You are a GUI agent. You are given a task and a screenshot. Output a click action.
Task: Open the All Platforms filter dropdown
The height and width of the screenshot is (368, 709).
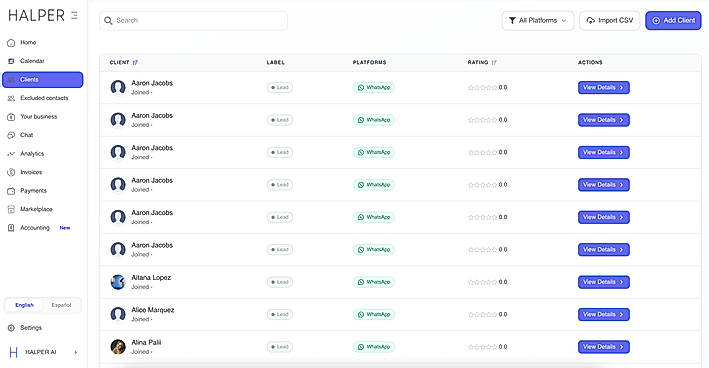point(538,20)
